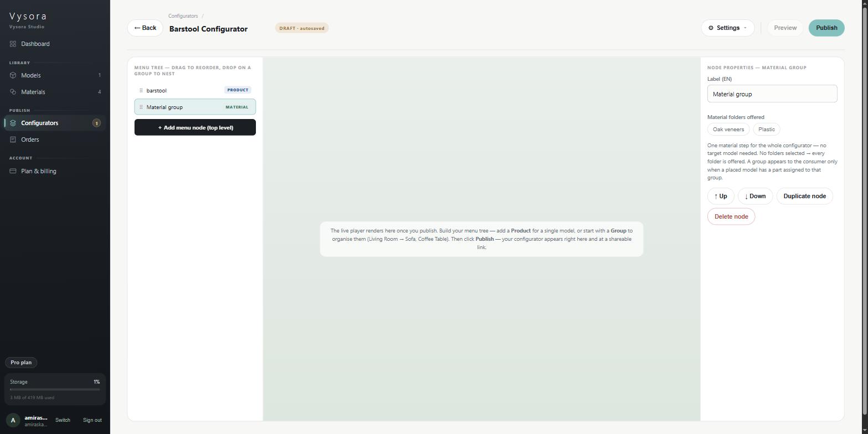Open the Configurators breadcrumb link
The width and height of the screenshot is (868, 434).
tap(183, 16)
